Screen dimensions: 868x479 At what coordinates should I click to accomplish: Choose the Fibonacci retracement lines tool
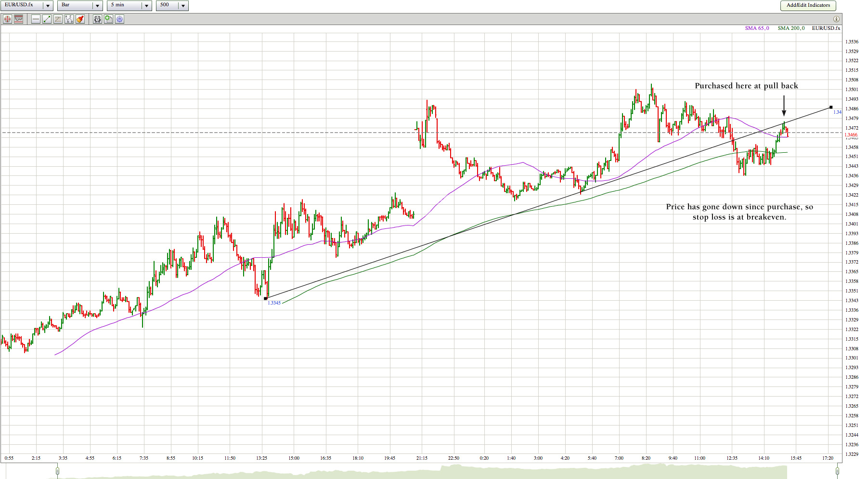[x=58, y=19]
